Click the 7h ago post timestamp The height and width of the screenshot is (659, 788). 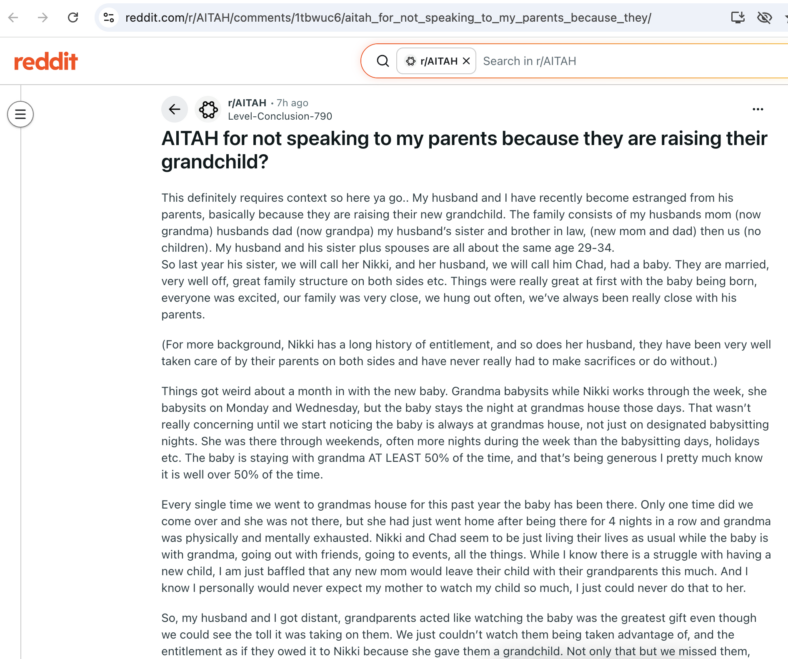(x=292, y=103)
